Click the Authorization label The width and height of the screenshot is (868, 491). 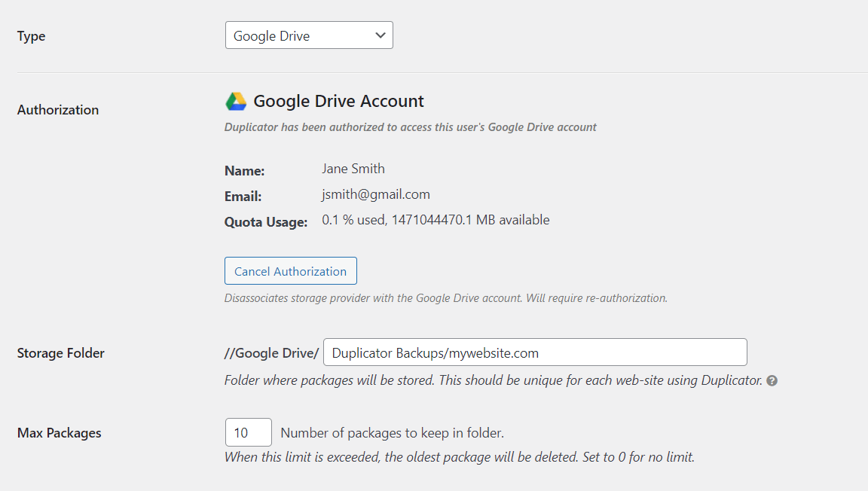tap(58, 110)
